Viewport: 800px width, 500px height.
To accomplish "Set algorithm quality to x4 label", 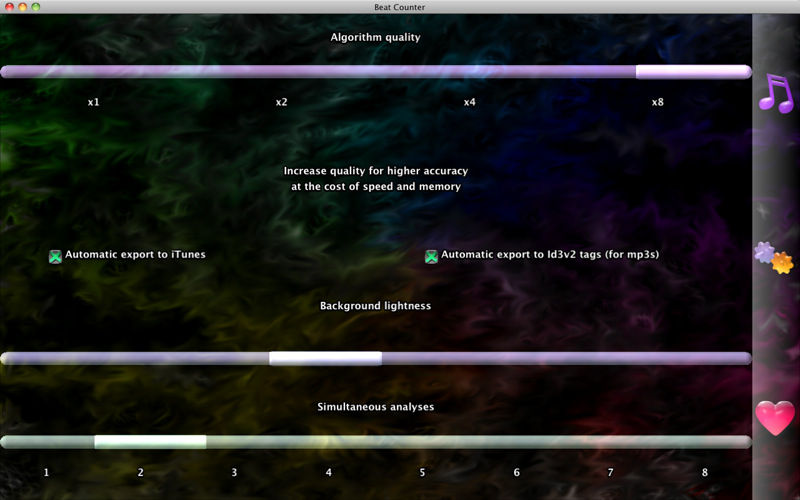I will pyautogui.click(x=469, y=102).
